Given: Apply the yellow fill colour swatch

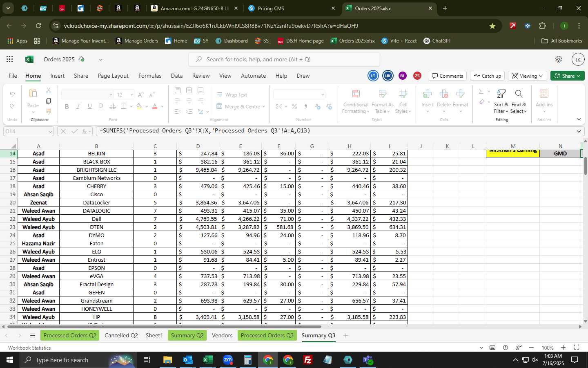Looking at the screenshot, I should coord(139,106).
